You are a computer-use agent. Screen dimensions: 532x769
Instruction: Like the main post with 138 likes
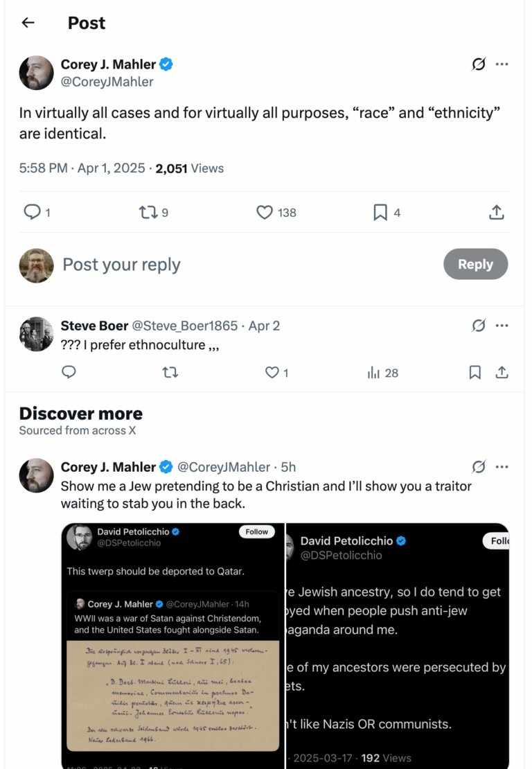(265, 213)
